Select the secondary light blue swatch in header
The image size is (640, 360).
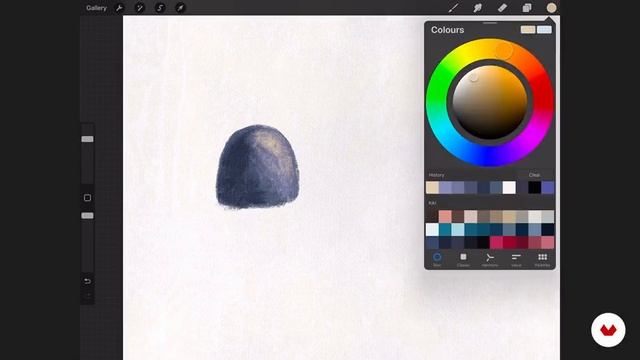tap(544, 30)
